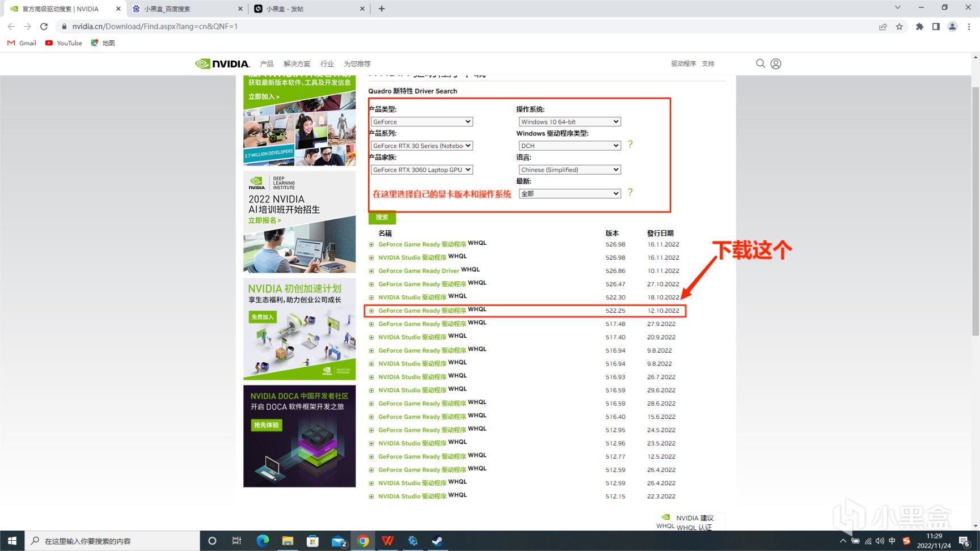Open the 驱动程序 header link

683,63
